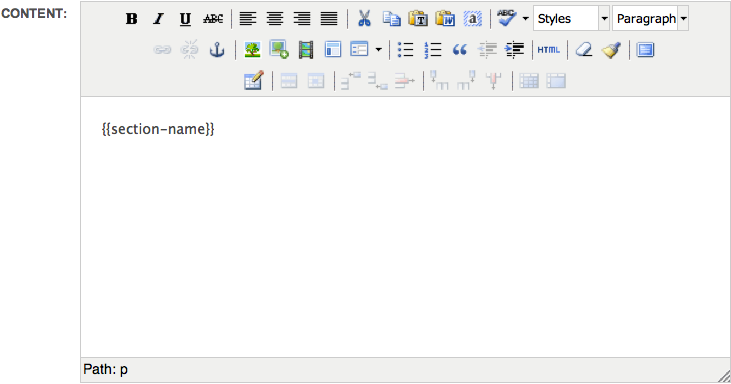Center align the paragraph
Viewport: 731px width, 384px height.
click(x=275, y=19)
